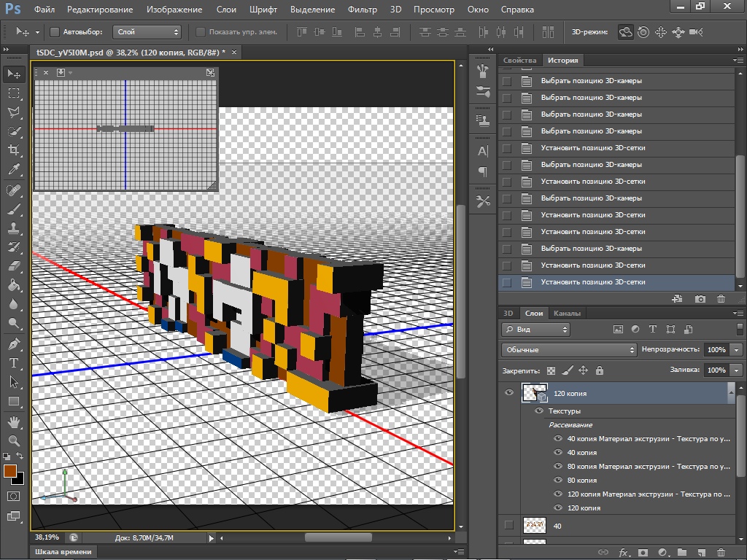Activate the Hand tool
This screenshot has width=747, height=560.
click(x=14, y=422)
